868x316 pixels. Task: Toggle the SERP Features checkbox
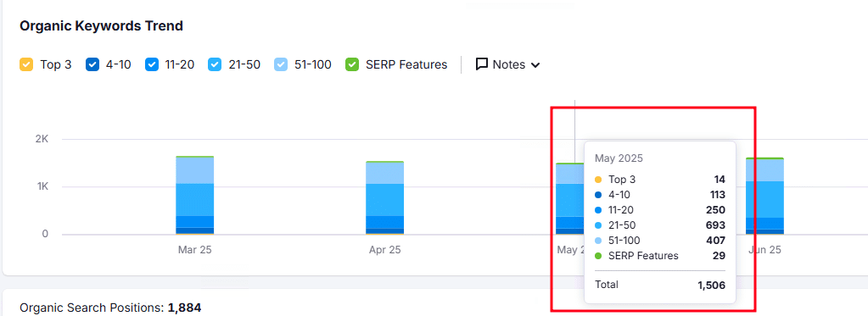(x=352, y=64)
